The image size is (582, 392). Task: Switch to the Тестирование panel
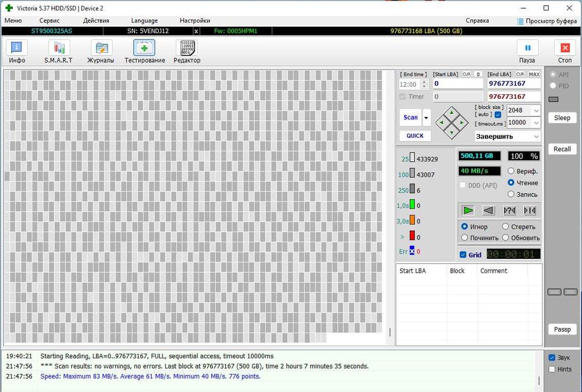click(144, 51)
